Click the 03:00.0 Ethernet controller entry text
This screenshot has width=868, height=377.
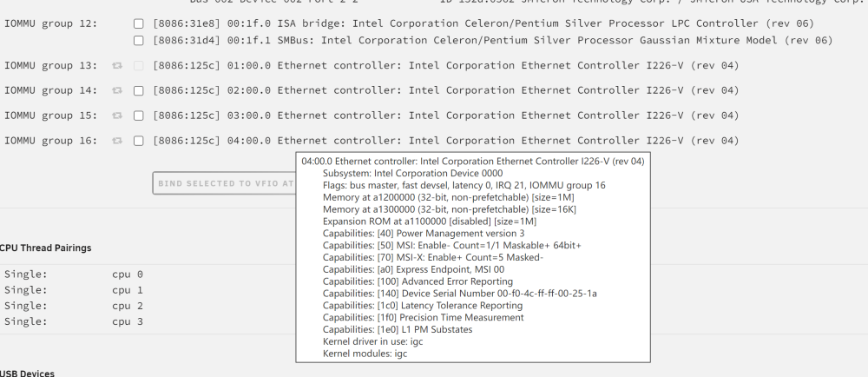[x=445, y=116]
